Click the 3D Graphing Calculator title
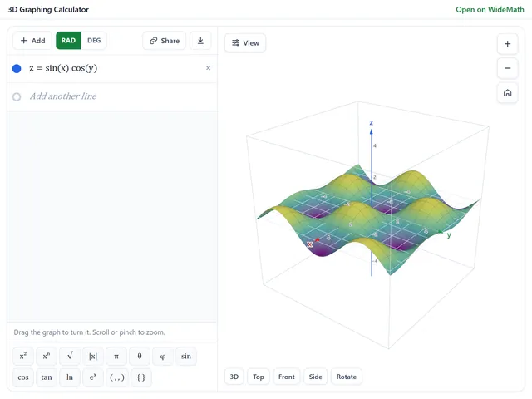The image size is (532, 399). pos(48,9)
